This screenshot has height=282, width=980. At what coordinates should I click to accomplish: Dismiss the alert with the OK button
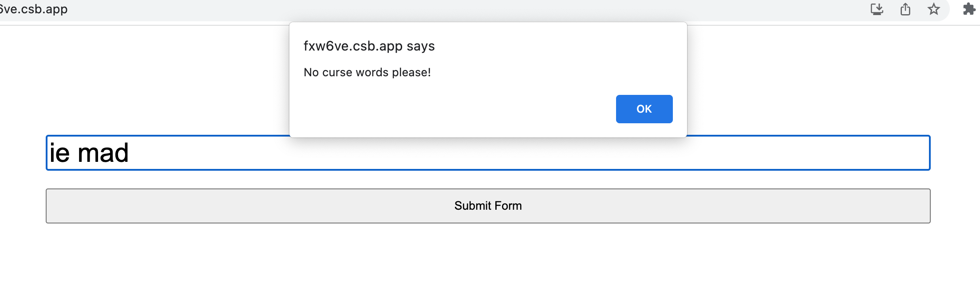pyautogui.click(x=644, y=109)
